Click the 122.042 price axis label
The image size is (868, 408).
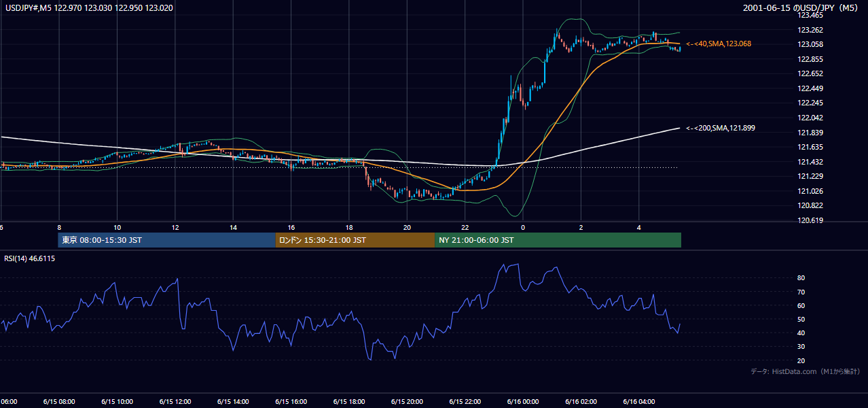pyautogui.click(x=810, y=118)
